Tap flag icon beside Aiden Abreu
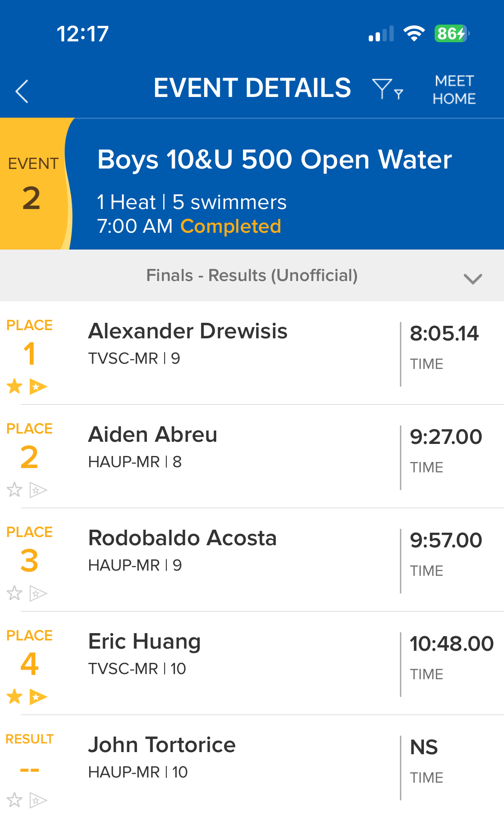This screenshot has height=815, width=504. click(38, 490)
